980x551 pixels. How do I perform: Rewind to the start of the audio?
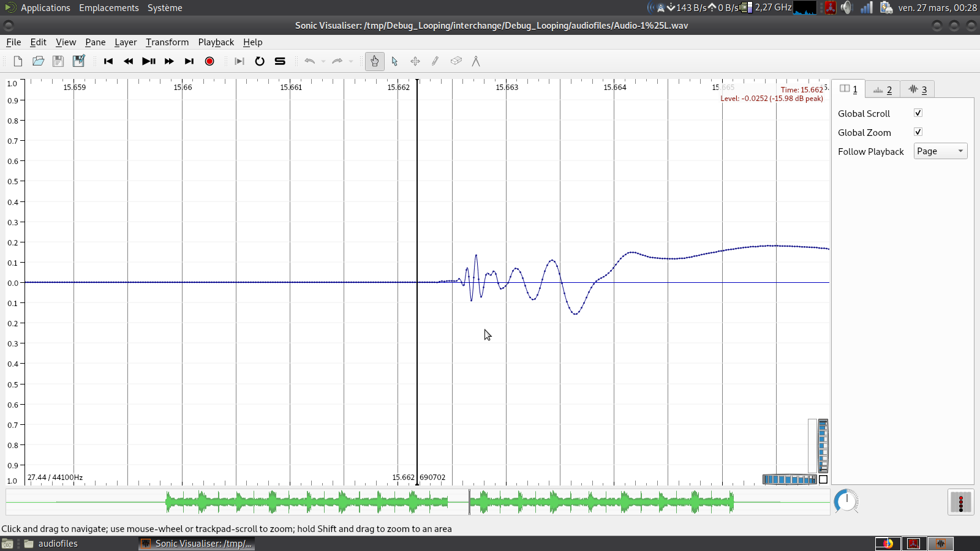point(108,61)
